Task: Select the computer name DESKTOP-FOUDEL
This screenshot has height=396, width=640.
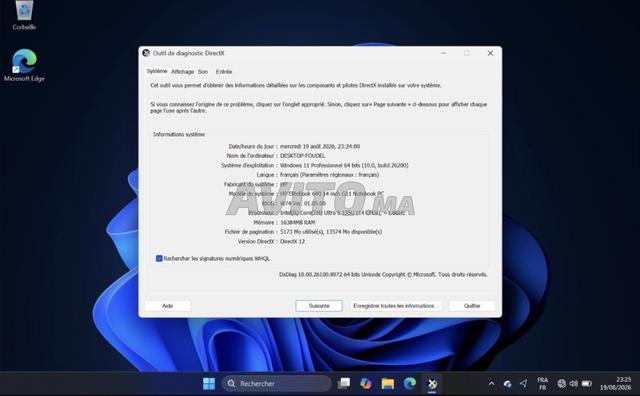Action: [302, 156]
